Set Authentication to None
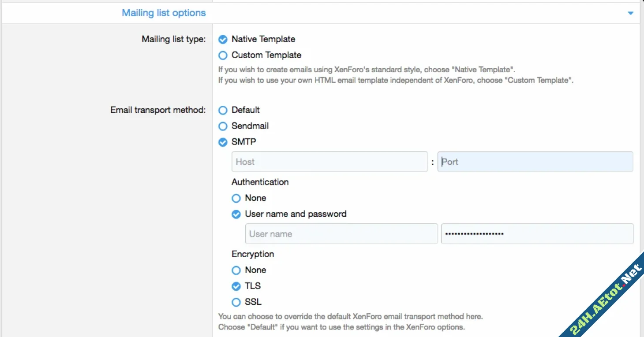Viewport: 644px width, 337px height. point(236,198)
